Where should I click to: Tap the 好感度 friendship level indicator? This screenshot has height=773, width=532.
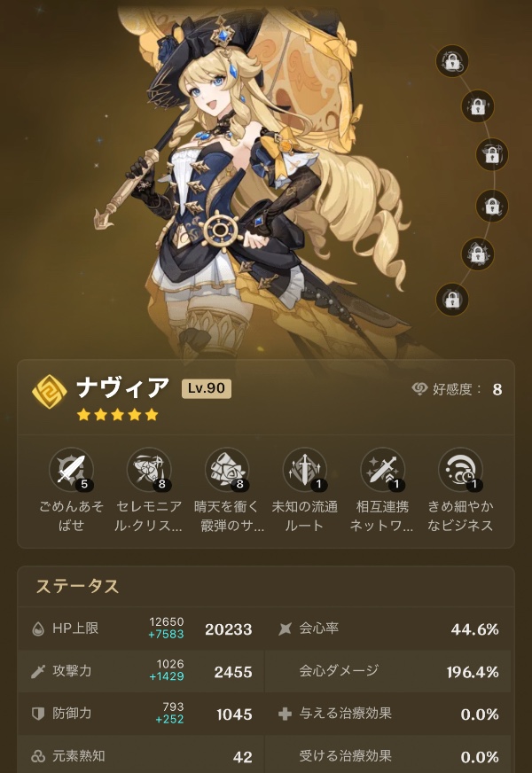click(457, 389)
